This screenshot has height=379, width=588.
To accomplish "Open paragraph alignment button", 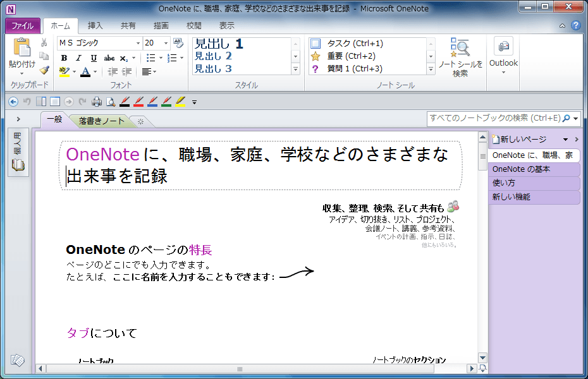I will (x=149, y=71).
